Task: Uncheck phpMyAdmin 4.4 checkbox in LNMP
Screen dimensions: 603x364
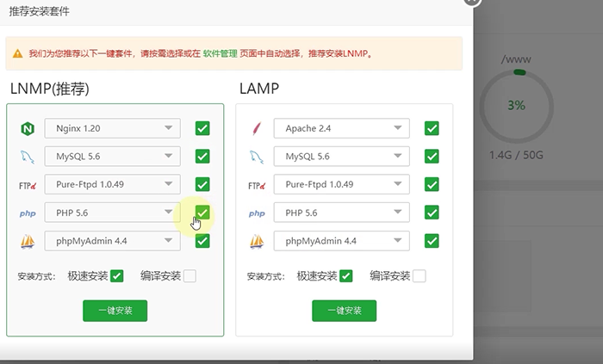Action: 202,241
